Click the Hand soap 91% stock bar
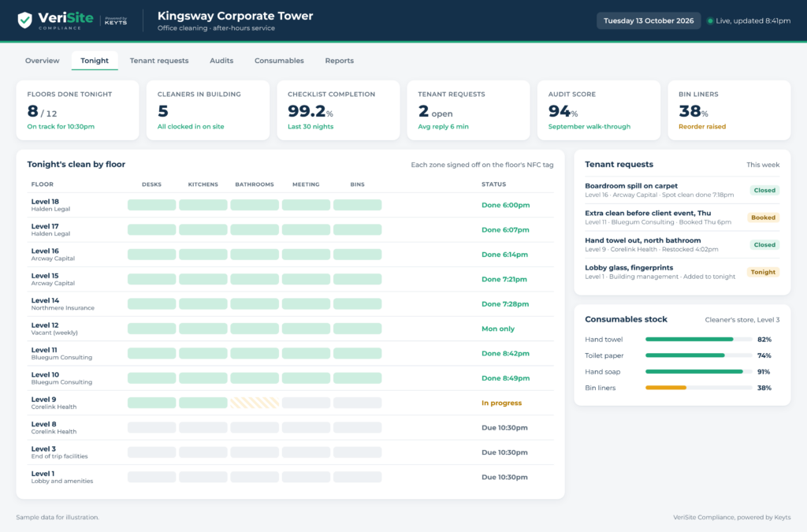 [698, 371]
